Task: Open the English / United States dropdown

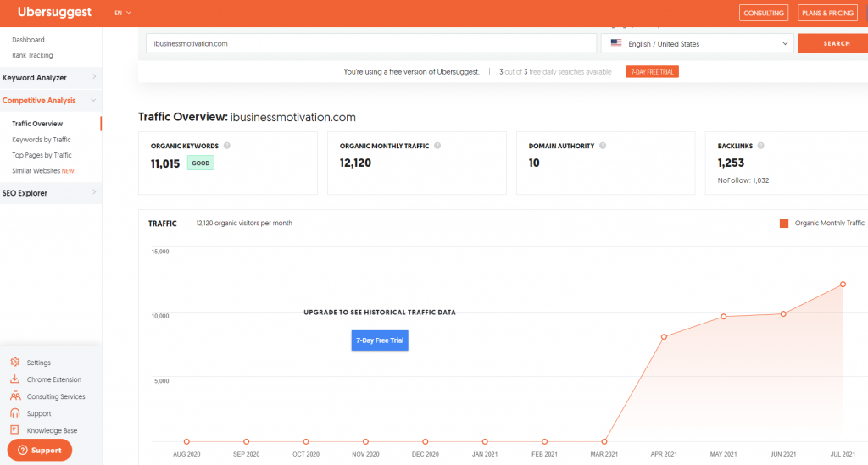Action: coord(698,43)
